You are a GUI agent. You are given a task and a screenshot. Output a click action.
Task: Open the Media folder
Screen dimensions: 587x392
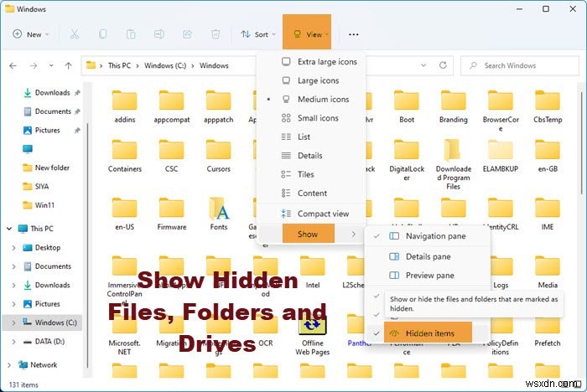pyautogui.click(x=548, y=272)
